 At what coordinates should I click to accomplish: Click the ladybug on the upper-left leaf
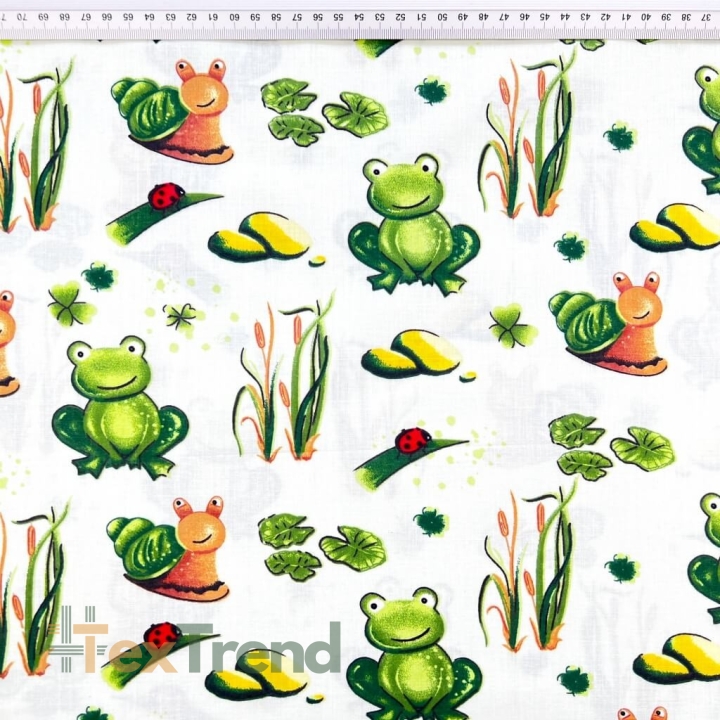pos(166,196)
